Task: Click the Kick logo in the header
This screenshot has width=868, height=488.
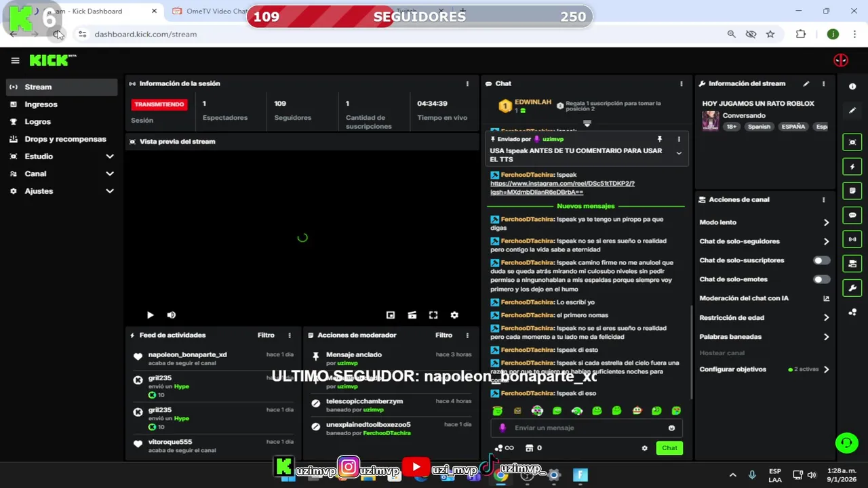Action: (53, 60)
